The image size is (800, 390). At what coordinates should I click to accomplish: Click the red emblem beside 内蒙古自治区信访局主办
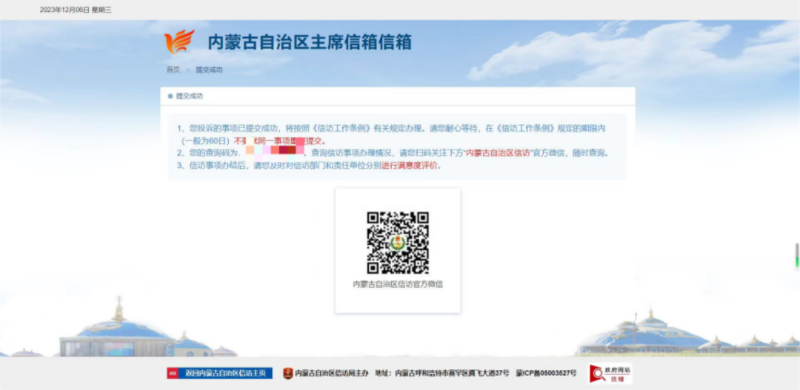(x=288, y=373)
